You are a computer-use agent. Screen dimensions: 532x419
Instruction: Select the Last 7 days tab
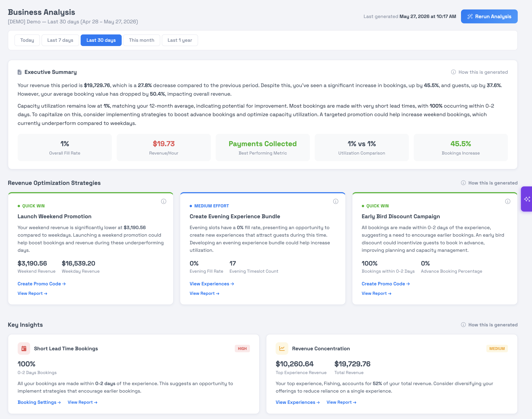pos(60,40)
